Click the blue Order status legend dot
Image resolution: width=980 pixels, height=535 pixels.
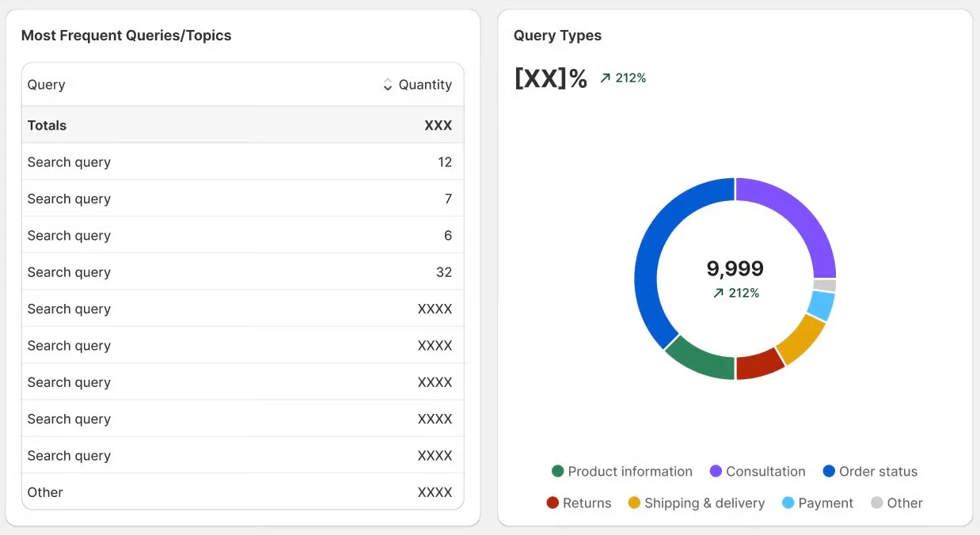coord(828,471)
